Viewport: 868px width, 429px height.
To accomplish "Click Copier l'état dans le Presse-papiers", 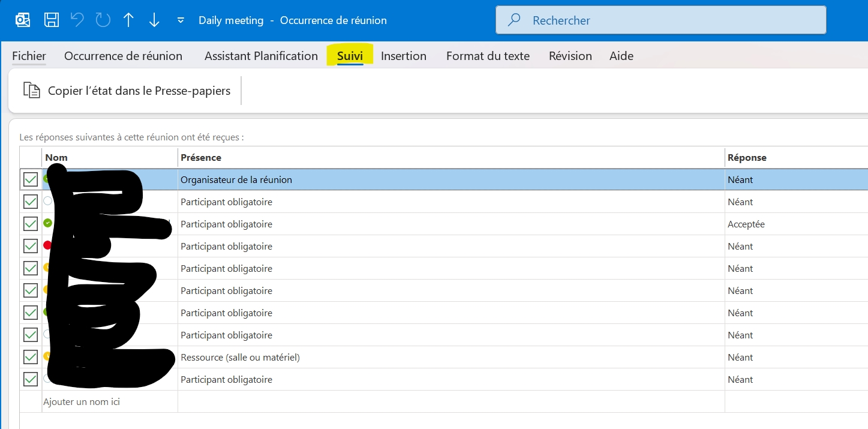I will (139, 91).
